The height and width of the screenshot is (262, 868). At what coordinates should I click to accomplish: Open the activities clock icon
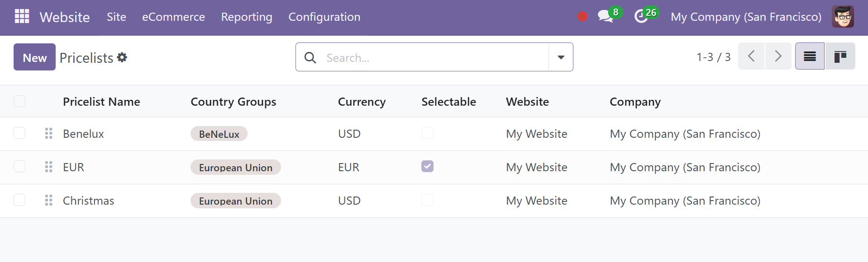tap(641, 17)
